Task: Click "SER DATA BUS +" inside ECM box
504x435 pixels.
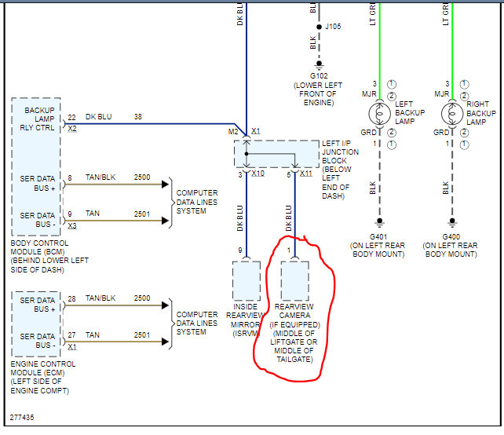Action: pyautogui.click(x=37, y=305)
